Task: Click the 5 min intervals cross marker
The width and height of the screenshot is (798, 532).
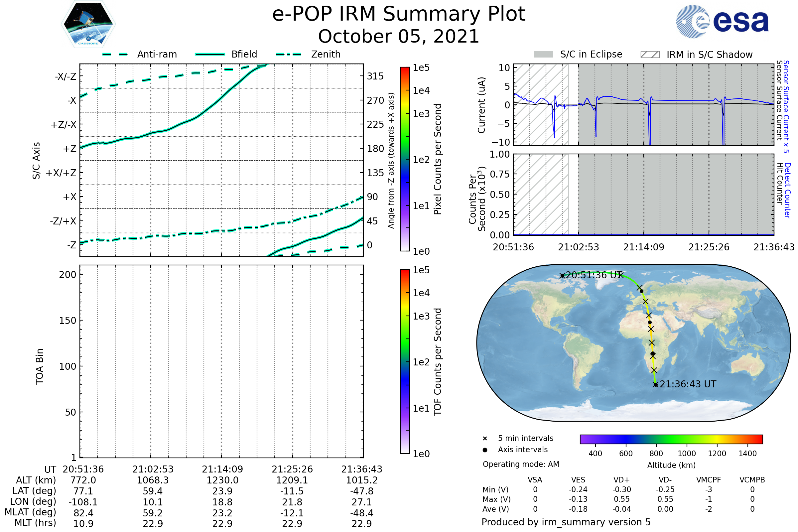Action: (485, 439)
